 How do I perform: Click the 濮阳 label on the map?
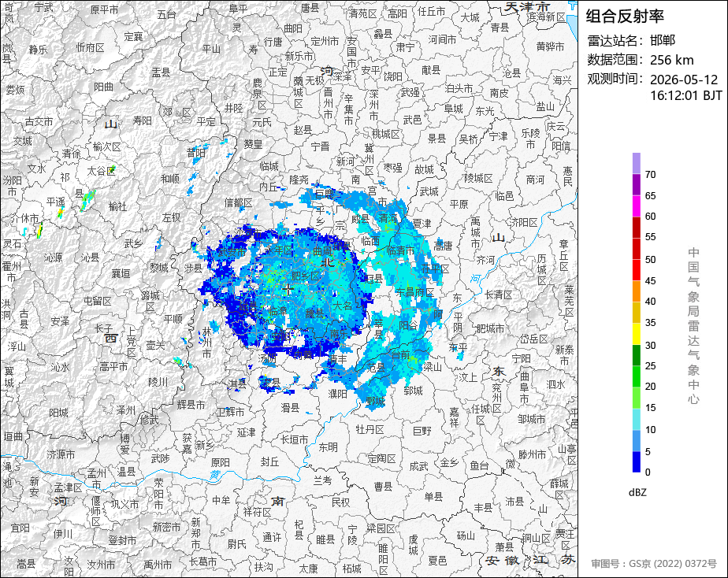coord(338,394)
